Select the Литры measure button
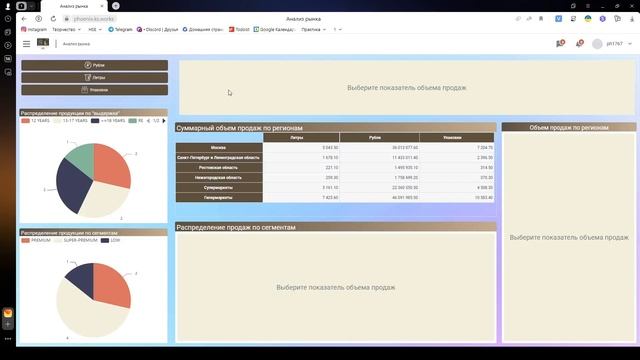 pyautogui.click(x=95, y=78)
